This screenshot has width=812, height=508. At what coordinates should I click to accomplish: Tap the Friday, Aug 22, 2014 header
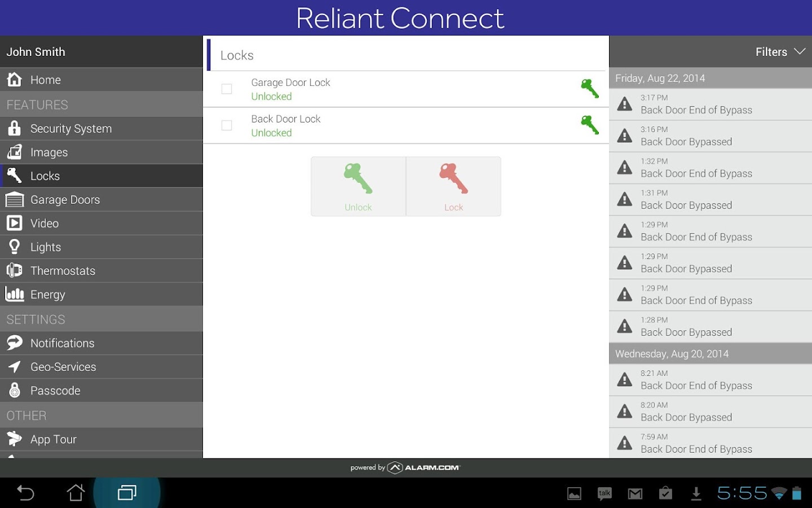pyautogui.click(x=710, y=78)
